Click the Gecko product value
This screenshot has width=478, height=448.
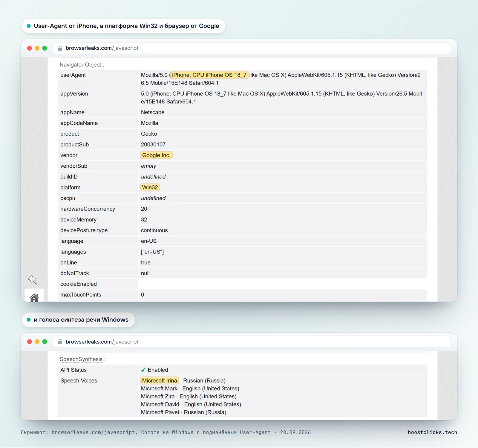point(149,134)
